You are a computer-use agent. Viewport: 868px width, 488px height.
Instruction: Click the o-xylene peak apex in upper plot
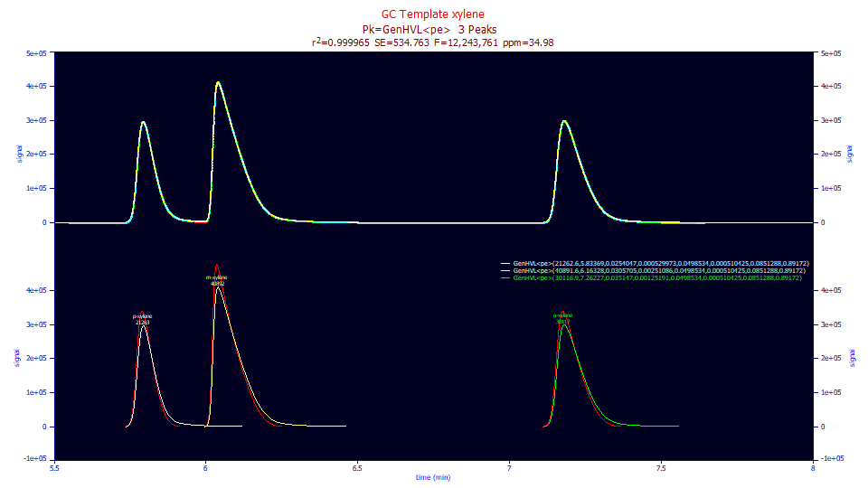pos(563,121)
